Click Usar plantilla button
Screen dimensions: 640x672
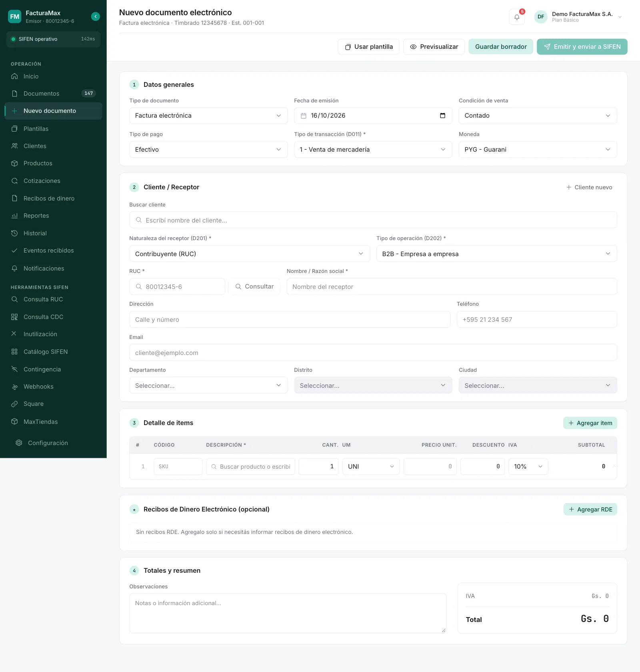368,47
